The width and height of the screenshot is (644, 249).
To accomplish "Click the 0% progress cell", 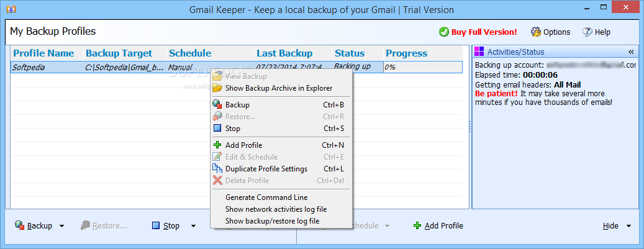I will coord(423,67).
